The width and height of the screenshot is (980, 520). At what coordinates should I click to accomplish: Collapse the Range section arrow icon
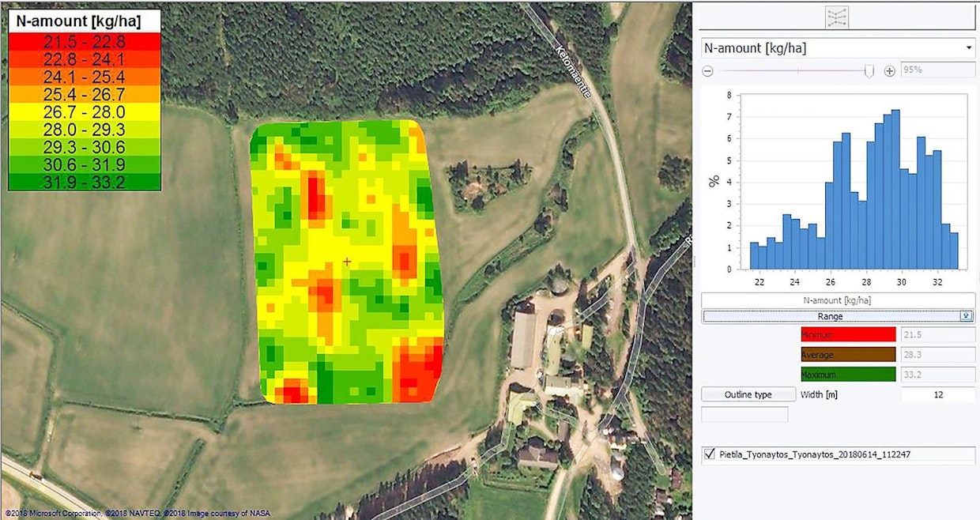[966, 316]
